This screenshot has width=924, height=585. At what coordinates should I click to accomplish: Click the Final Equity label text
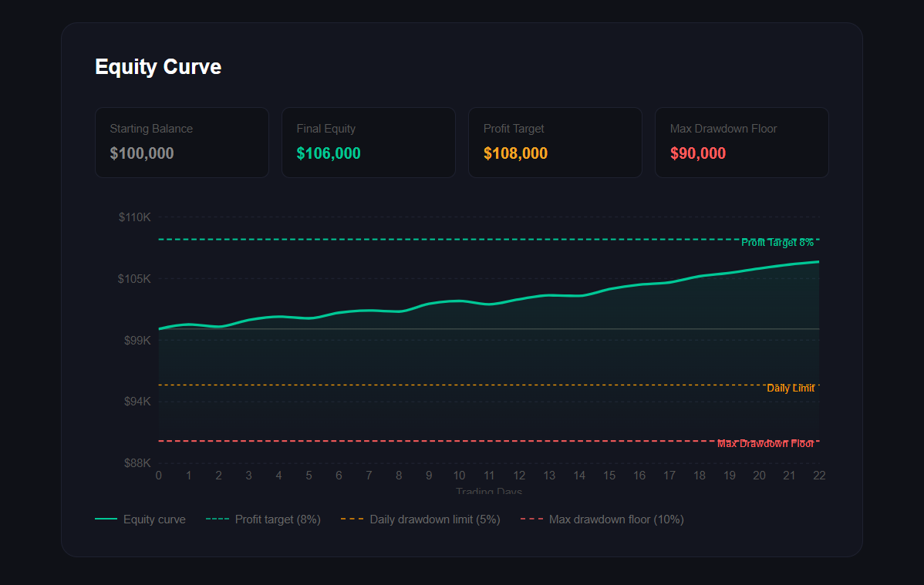[326, 129]
